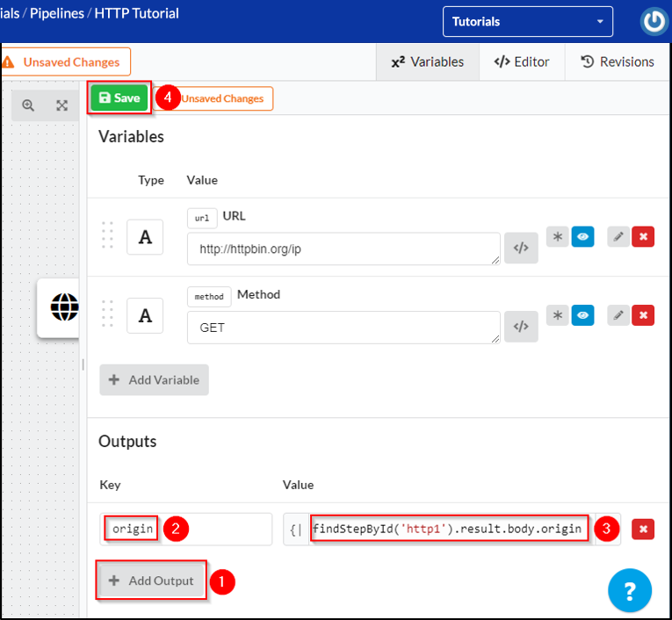
Task: Edit the URL variable with pencil icon
Action: point(618,236)
